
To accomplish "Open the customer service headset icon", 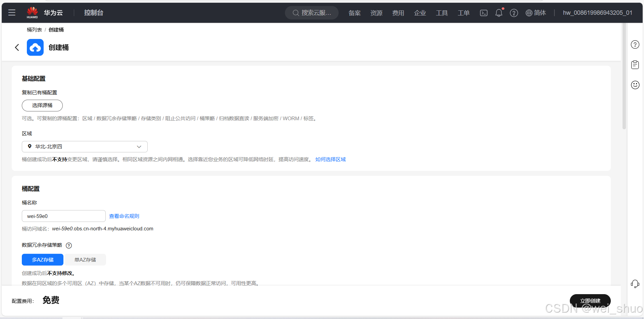I will [635, 284].
